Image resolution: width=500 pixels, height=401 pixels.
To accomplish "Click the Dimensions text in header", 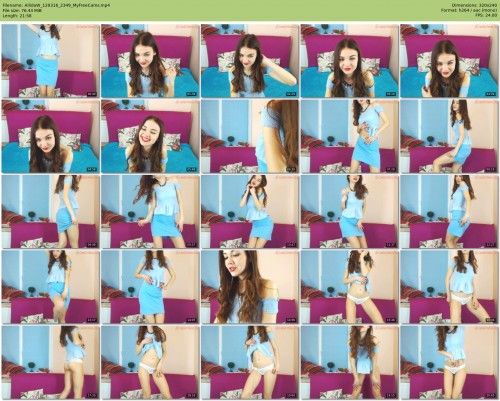I will [475, 5].
